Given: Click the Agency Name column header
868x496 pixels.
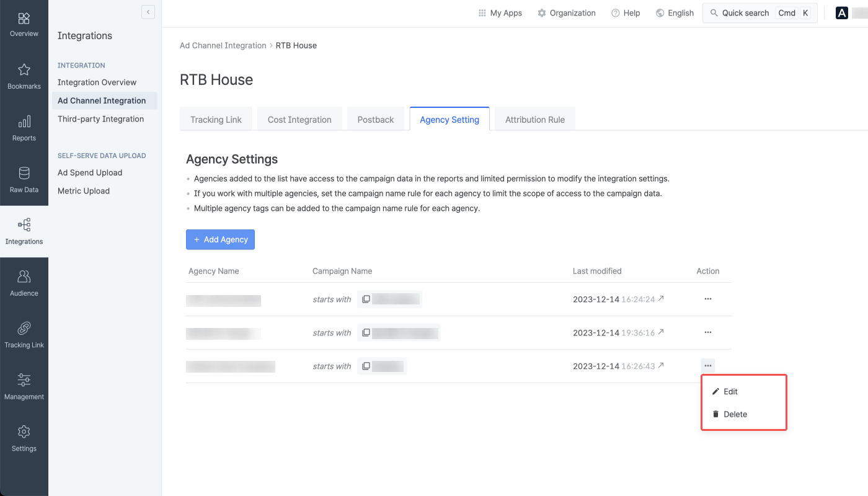Looking at the screenshot, I should pos(213,271).
